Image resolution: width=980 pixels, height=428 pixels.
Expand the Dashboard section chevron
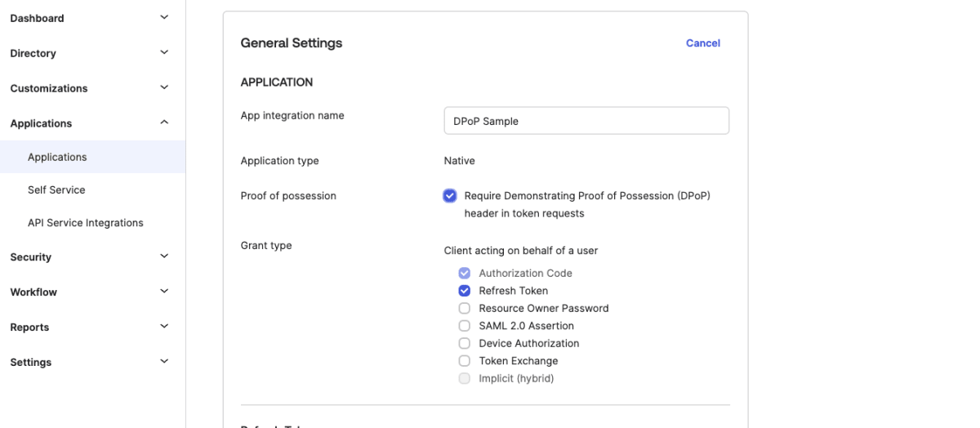click(164, 17)
